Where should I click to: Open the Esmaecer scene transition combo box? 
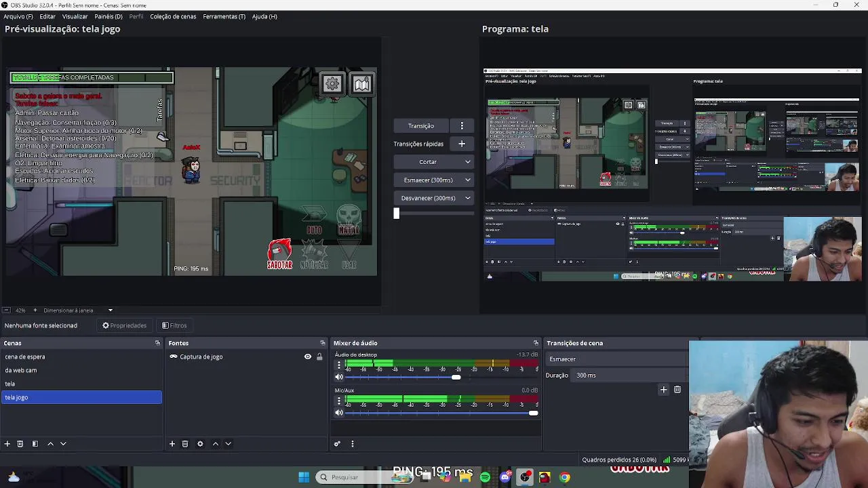tap(617, 359)
